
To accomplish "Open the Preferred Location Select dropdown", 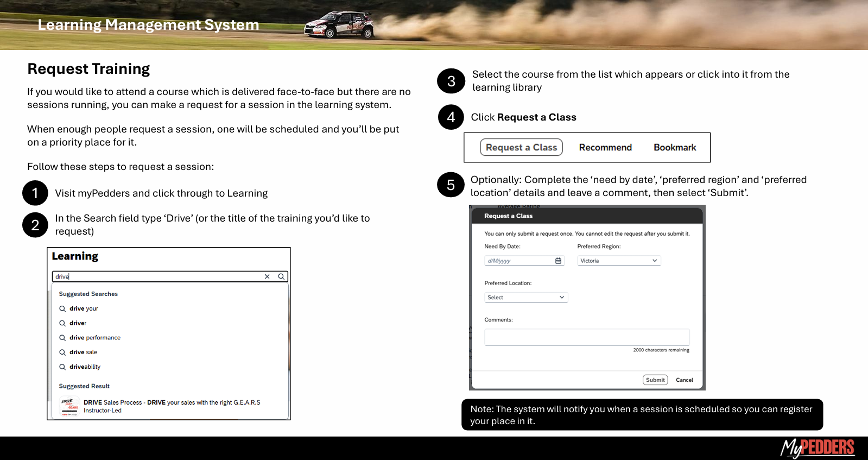I will click(x=525, y=298).
